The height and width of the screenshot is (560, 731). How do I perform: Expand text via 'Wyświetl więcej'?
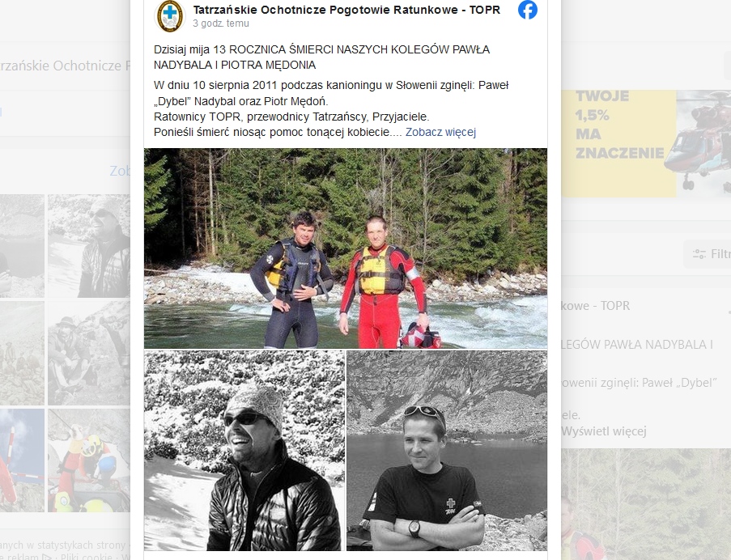(x=603, y=431)
